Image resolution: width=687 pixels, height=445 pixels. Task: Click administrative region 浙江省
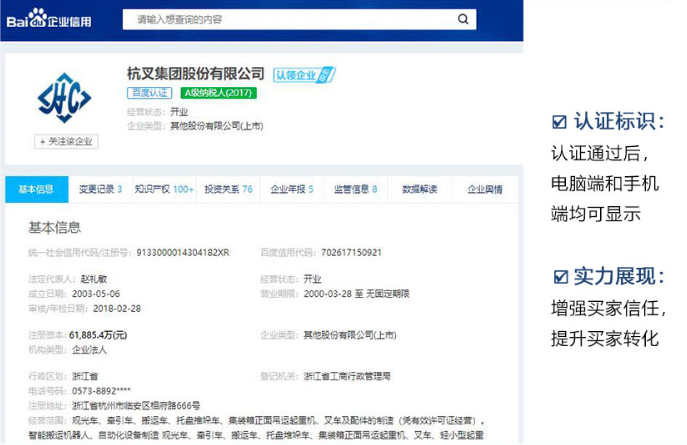85,376
